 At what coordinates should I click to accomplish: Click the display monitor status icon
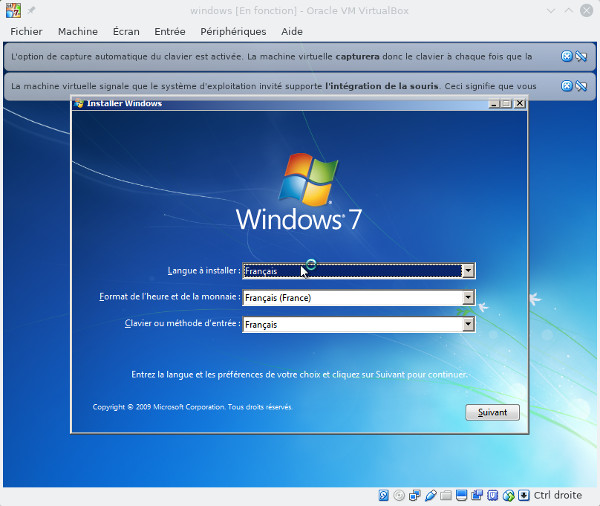point(461,495)
